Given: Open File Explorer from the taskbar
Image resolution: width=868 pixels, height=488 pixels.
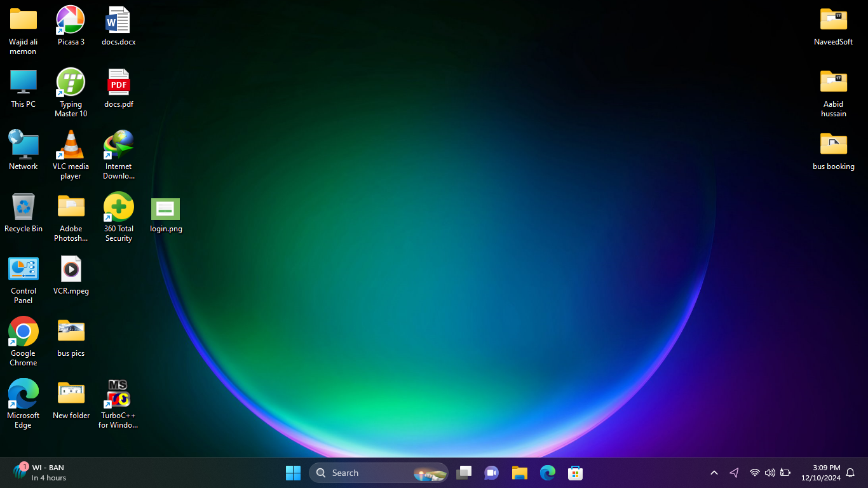Looking at the screenshot, I should tap(520, 473).
